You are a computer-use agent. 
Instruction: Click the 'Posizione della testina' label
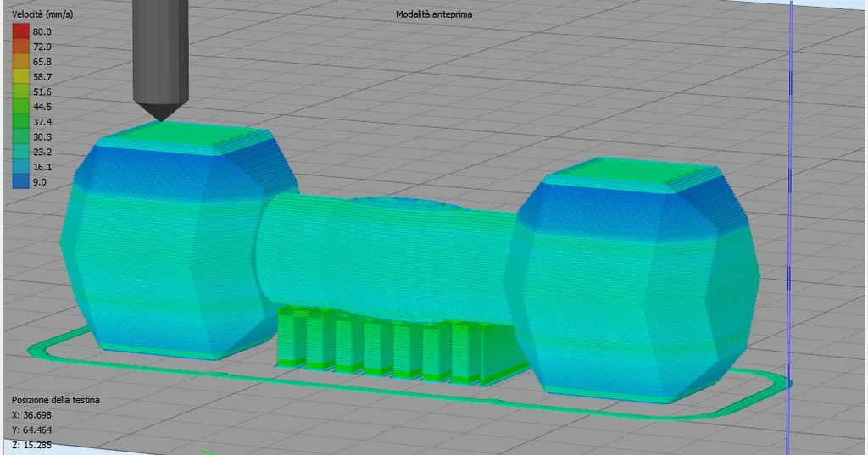[x=55, y=400]
